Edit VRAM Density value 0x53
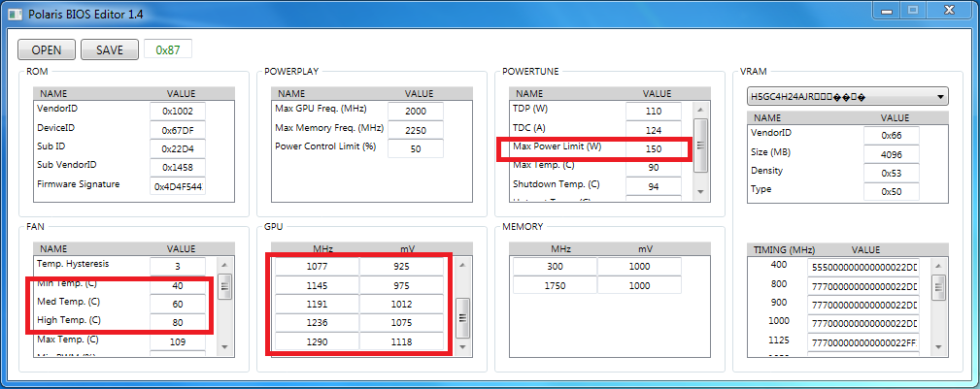 point(892,173)
